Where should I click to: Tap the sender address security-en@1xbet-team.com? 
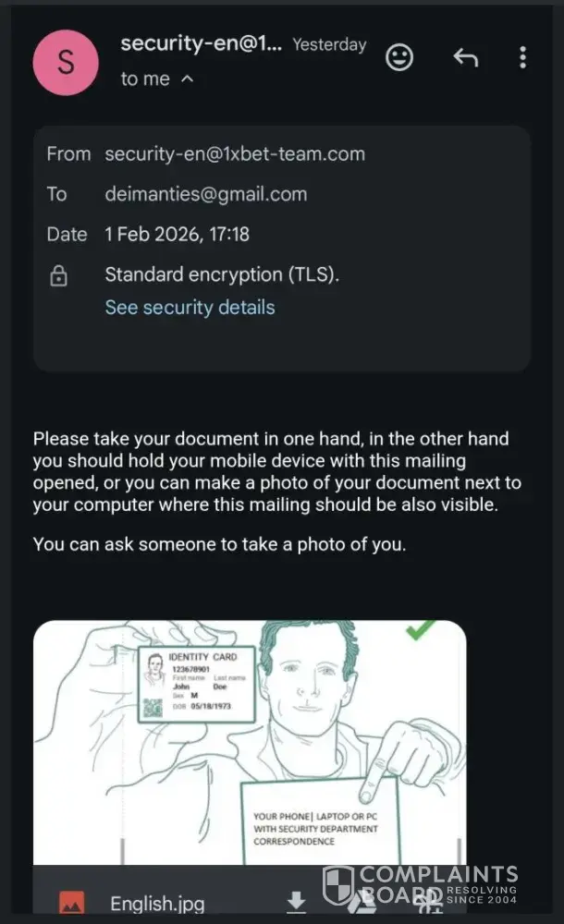point(235,154)
